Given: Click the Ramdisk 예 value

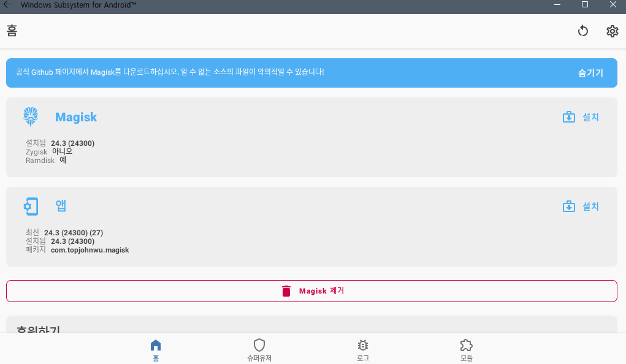Looking at the screenshot, I should coord(63,160).
